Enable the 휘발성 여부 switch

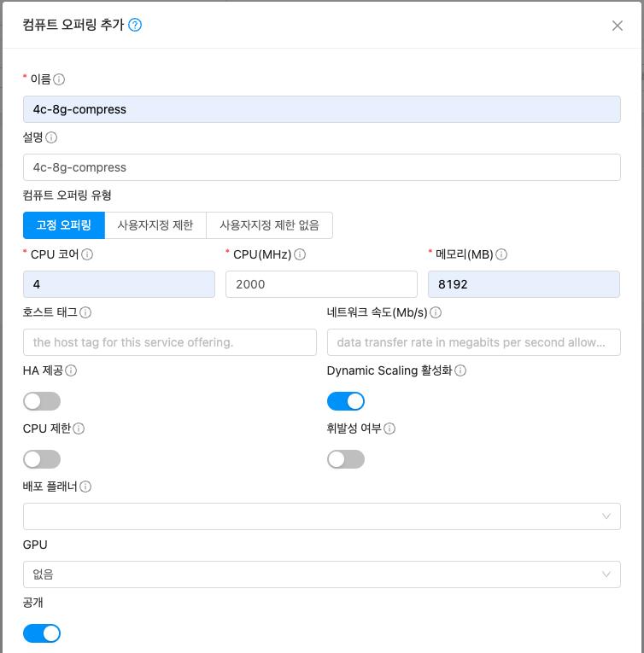(346, 459)
